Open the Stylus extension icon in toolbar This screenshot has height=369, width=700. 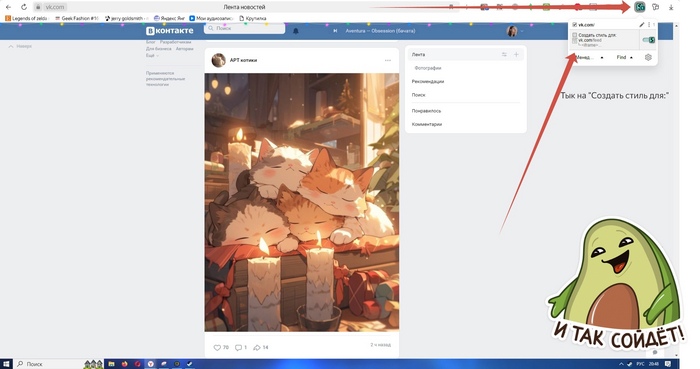tap(640, 7)
